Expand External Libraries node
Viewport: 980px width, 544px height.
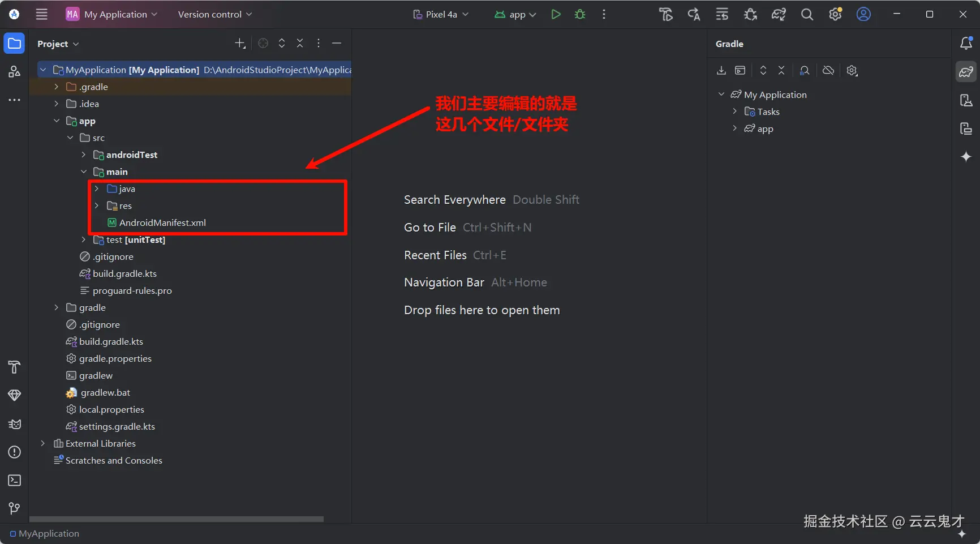(42, 443)
